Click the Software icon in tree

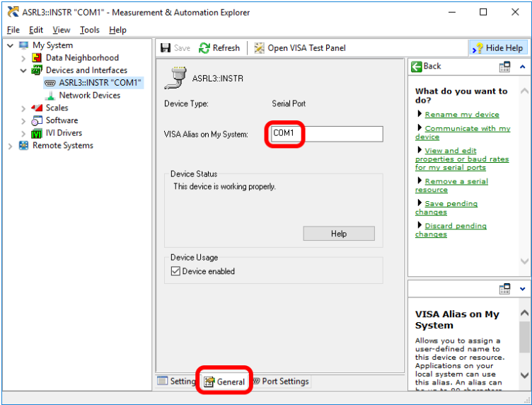pyautogui.click(x=37, y=120)
